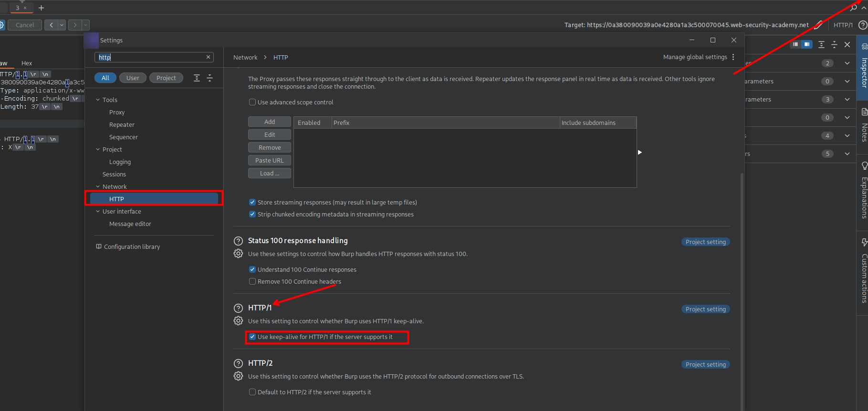The width and height of the screenshot is (868, 411).
Task: Collapse the Network tree section
Action: pos(98,187)
